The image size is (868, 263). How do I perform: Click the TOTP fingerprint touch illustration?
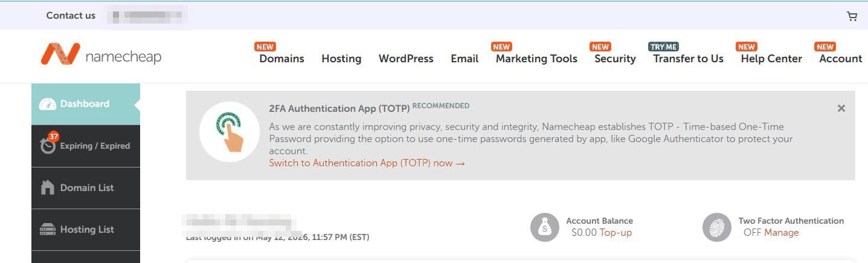229,132
